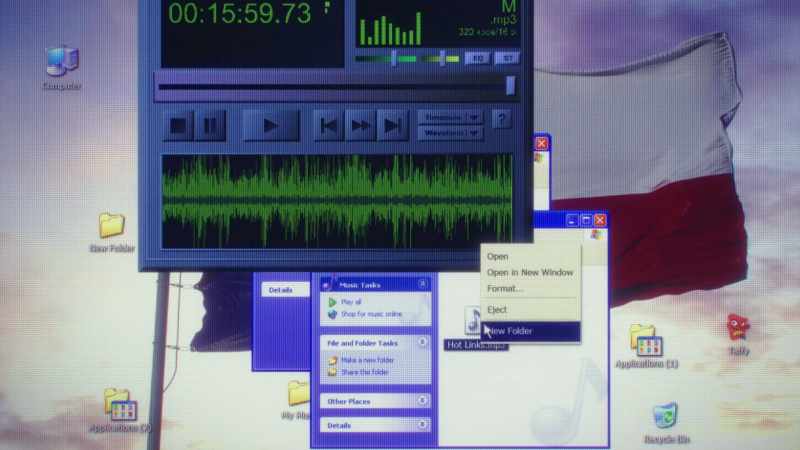The width and height of the screenshot is (800, 450).
Task: Open Applications (1) folder on desktop
Action: pos(646,340)
